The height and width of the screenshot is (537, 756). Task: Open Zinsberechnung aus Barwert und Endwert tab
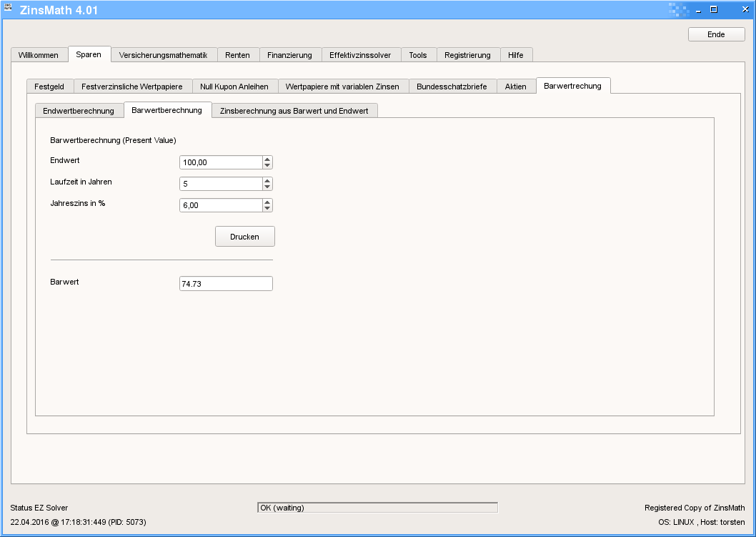(294, 111)
